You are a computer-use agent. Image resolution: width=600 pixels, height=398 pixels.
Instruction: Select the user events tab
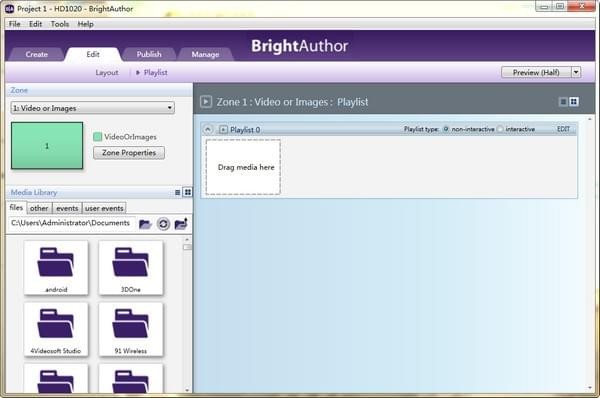point(104,208)
